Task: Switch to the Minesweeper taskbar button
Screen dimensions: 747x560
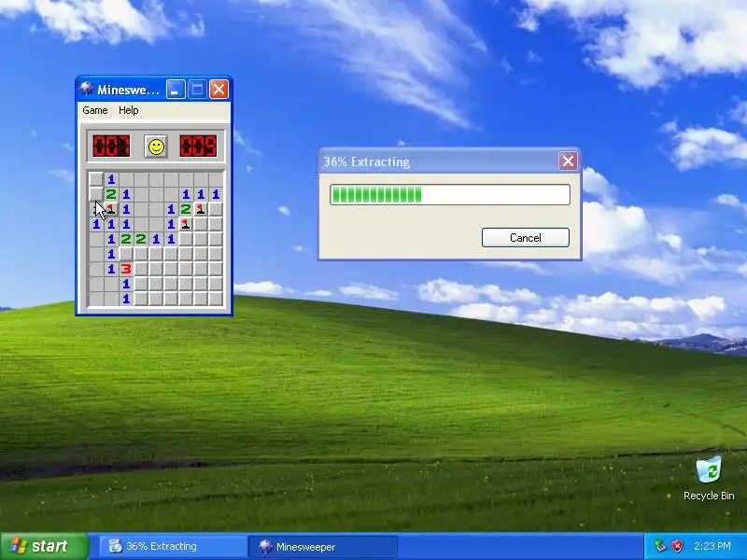Action: pyautogui.click(x=322, y=546)
